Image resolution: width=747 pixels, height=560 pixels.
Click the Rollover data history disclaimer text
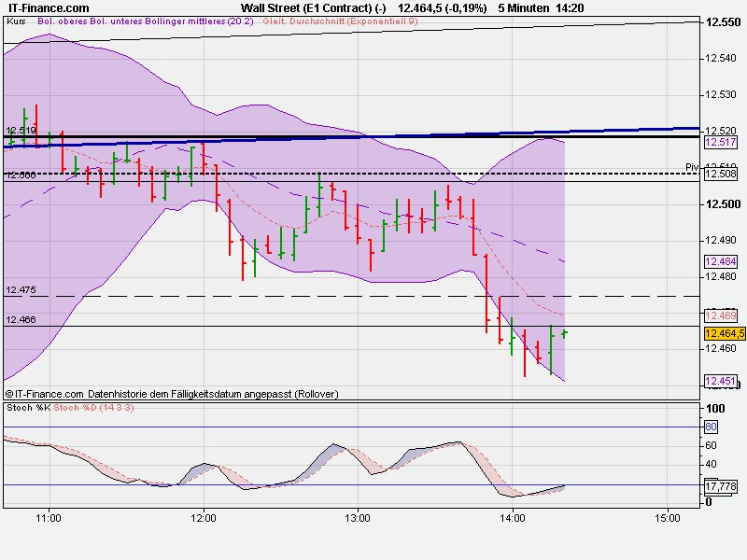pos(173,393)
